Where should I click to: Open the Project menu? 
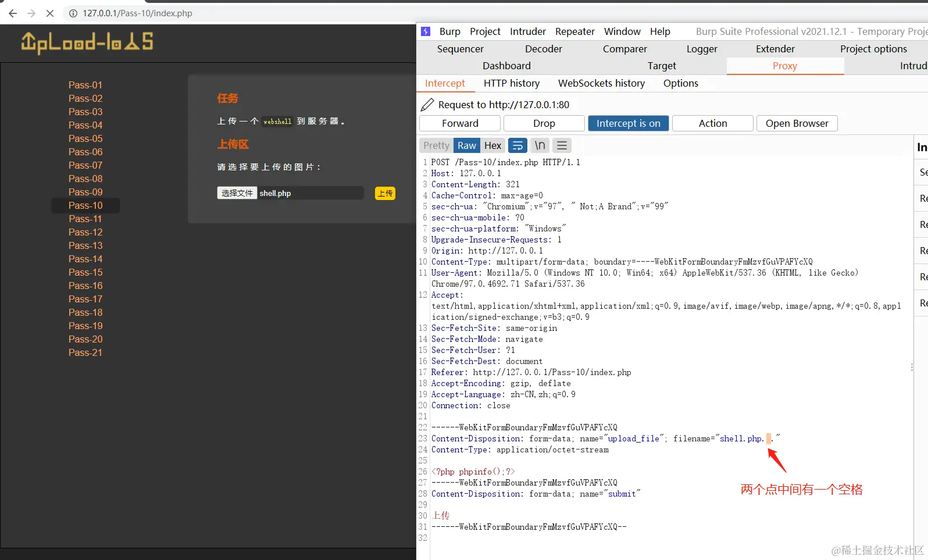[x=485, y=31]
